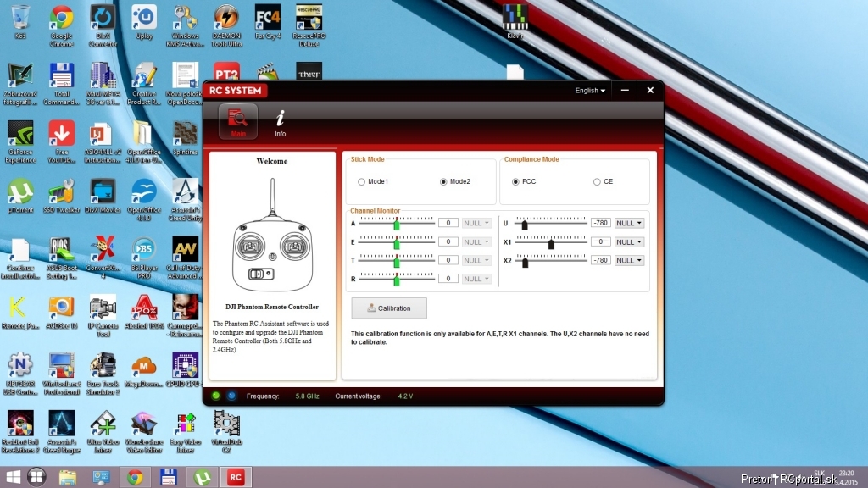The height and width of the screenshot is (488, 868).
Task: Choose FCC compliance mode
Action: (x=524, y=181)
